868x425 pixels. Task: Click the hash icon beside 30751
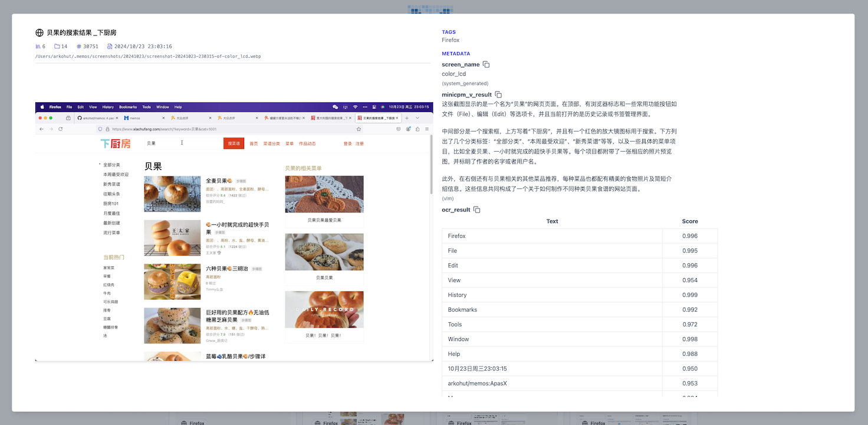point(79,46)
